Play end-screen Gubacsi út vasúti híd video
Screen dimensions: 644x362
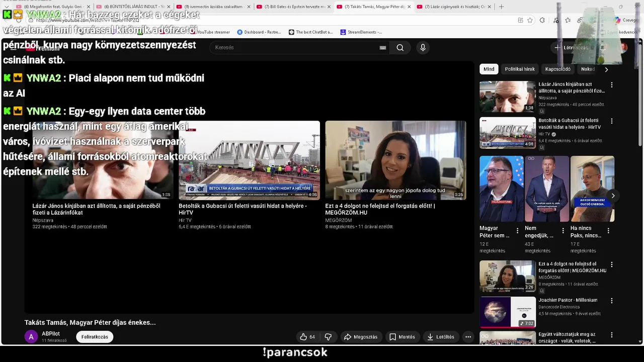tap(249, 160)
